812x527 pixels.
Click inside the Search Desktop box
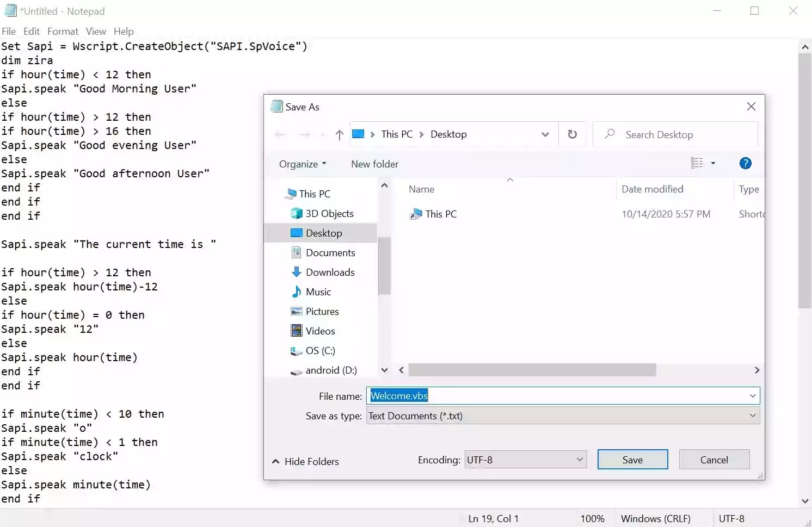tap(675, 134)
